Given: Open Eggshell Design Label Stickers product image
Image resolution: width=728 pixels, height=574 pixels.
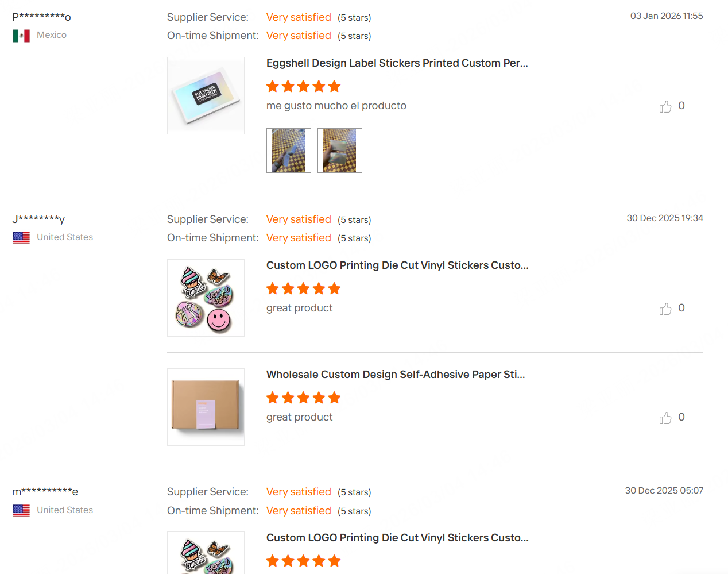Looking at the screenshot, I should (206, 96).
